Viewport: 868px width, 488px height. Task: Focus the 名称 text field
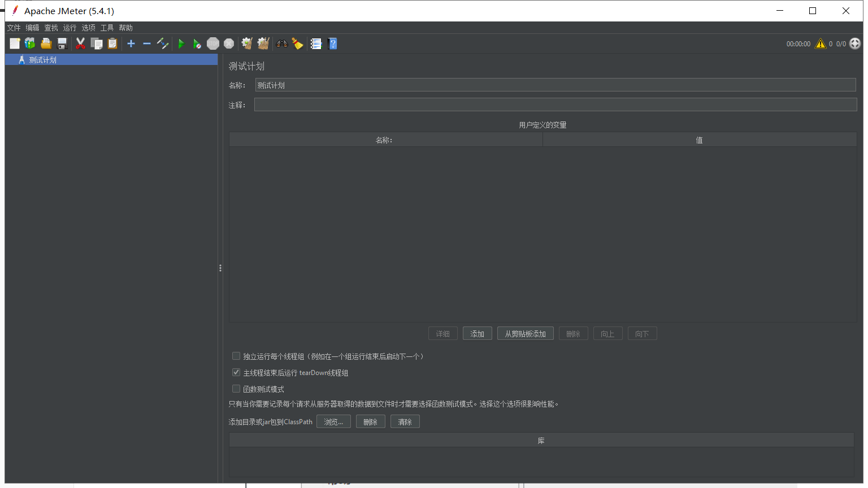point(555,85)
